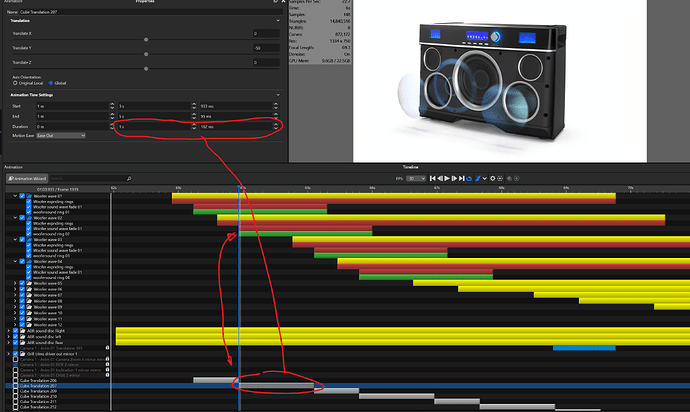Uncheck woofersound ring 01 checkbox
The image size is (690, 412).
[x=29, y=212]
